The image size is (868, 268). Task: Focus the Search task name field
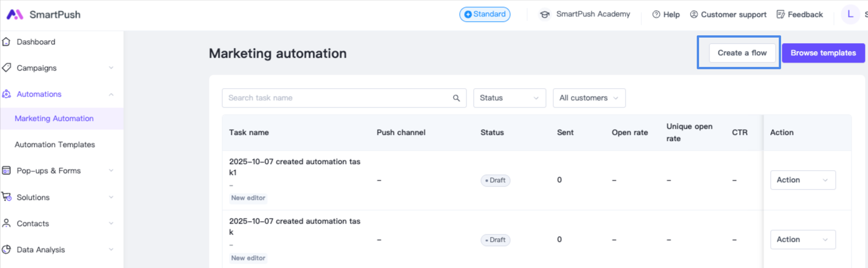[x=337, y=98]
